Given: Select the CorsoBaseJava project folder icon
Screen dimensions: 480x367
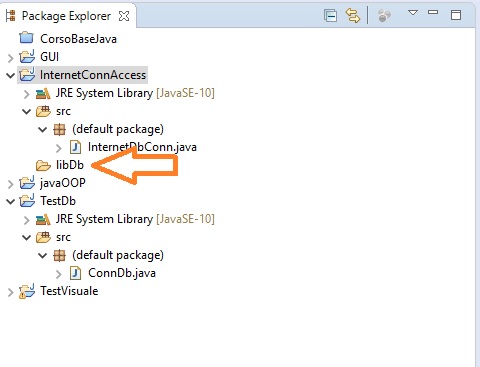Looking at the screenshot, I should click(26, 38).
